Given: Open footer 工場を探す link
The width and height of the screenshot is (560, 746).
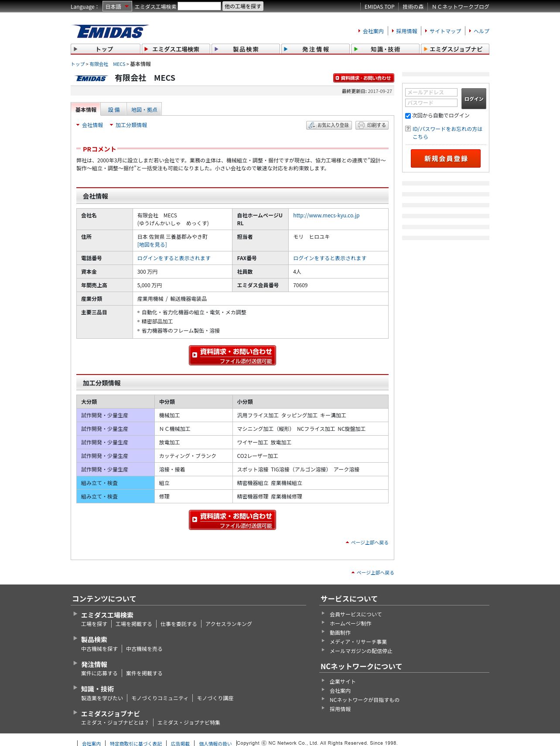Looking at the screenshot, I should point(94,624).
